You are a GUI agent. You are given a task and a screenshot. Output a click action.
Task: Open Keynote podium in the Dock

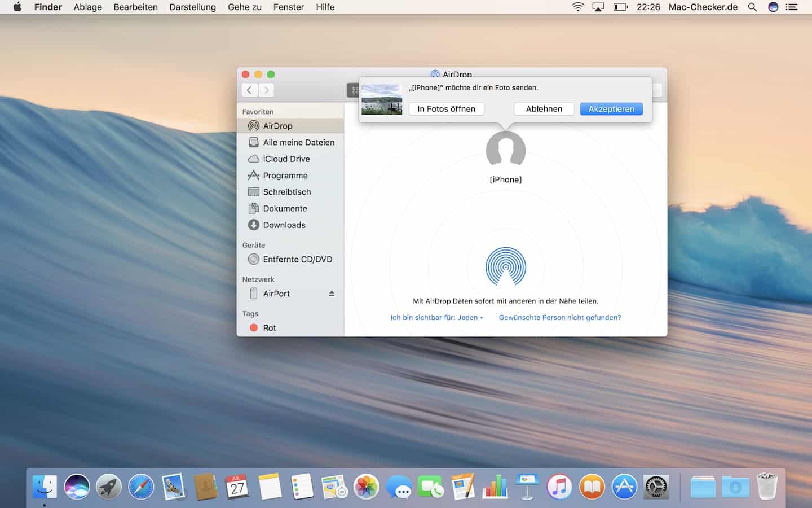tap(527, 487)
